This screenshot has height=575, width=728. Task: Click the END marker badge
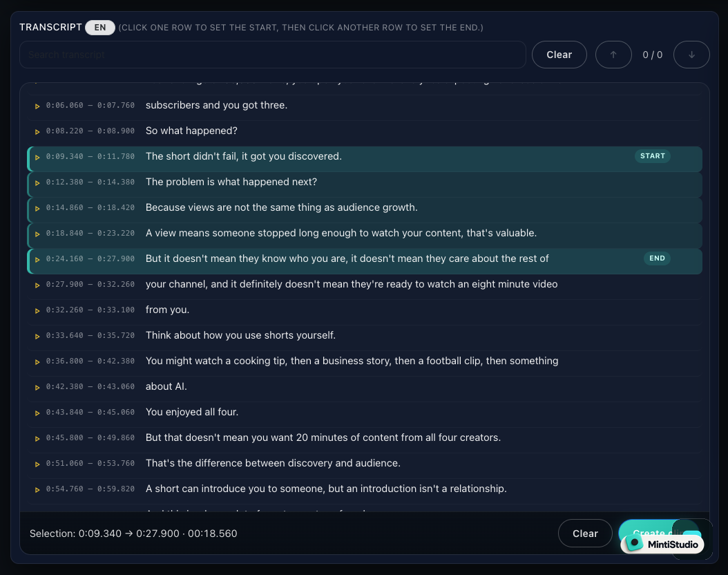click(x=657, y=258)
